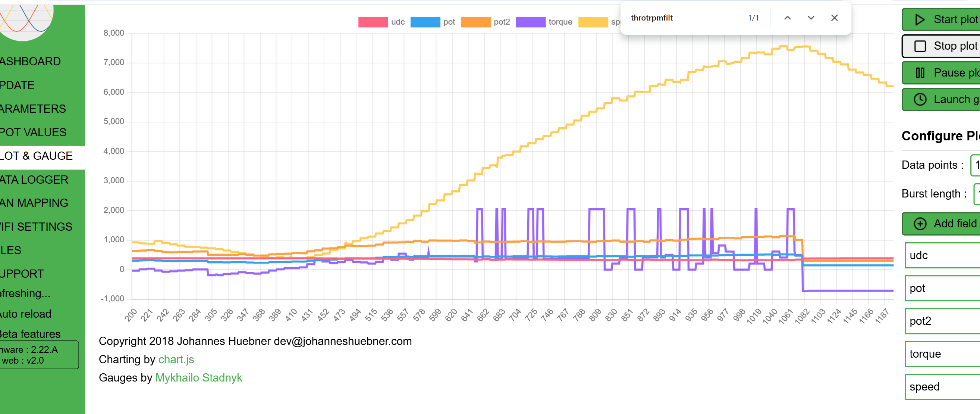The width and height of the screenshot is (980, 414).
Task: Open the Spot Values menu item
Action: (x=33, y=133)
